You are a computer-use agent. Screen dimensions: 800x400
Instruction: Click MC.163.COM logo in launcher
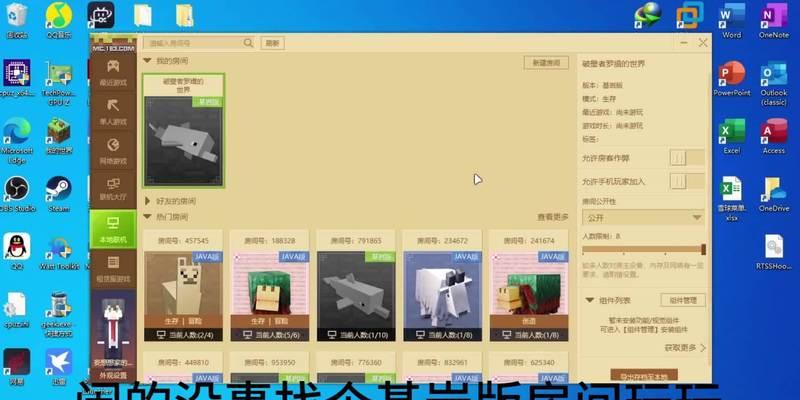point(113,44)
